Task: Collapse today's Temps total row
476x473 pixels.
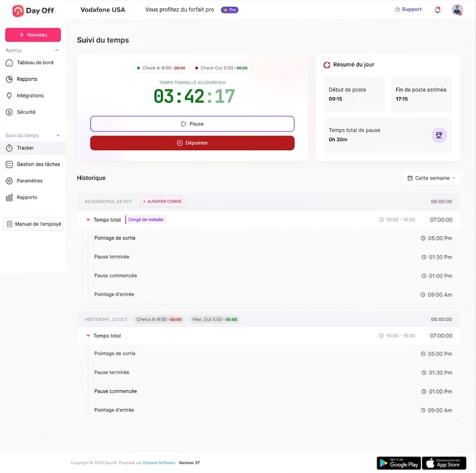Action: click(88, 220)
